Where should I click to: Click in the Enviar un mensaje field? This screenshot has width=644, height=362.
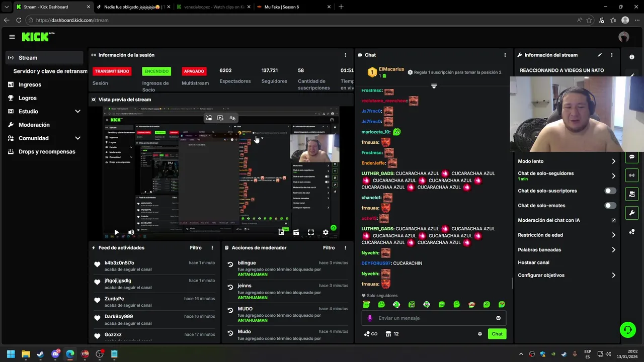point(434,318)
